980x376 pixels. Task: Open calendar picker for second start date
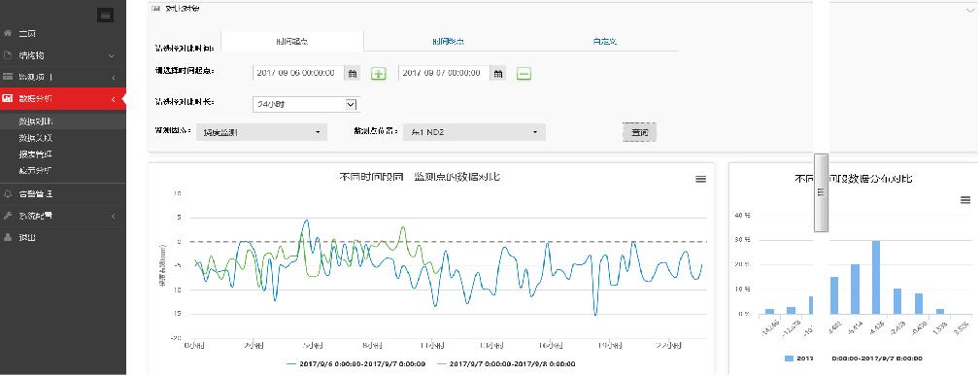click(x=498, y=73)
